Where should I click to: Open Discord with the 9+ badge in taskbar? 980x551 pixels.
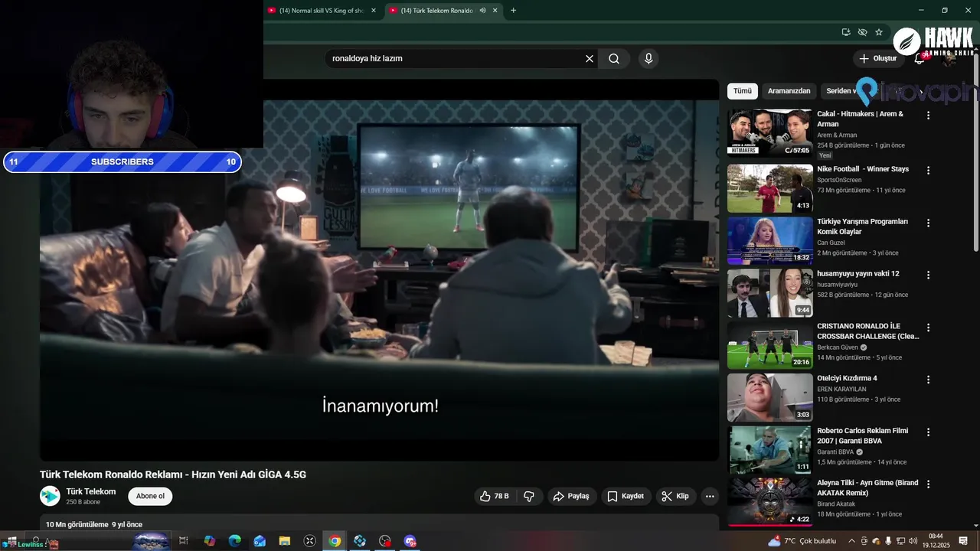point(410,541)
